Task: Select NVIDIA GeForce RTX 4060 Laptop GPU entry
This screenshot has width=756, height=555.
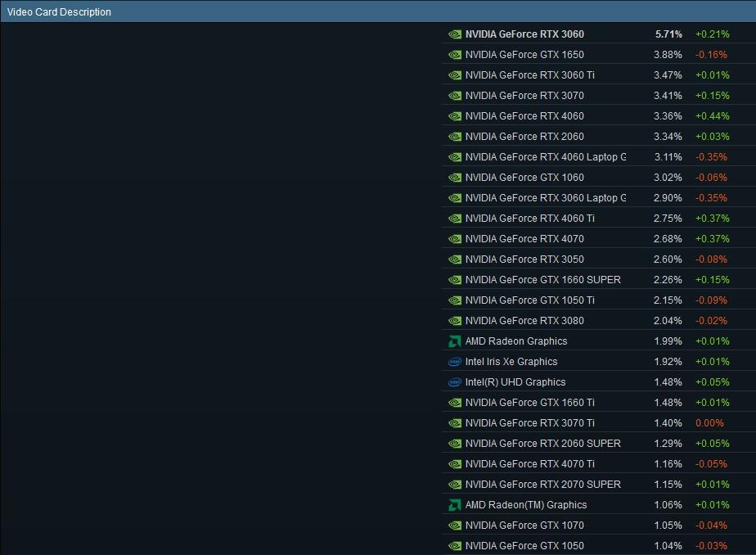Action: pos(545,157)
